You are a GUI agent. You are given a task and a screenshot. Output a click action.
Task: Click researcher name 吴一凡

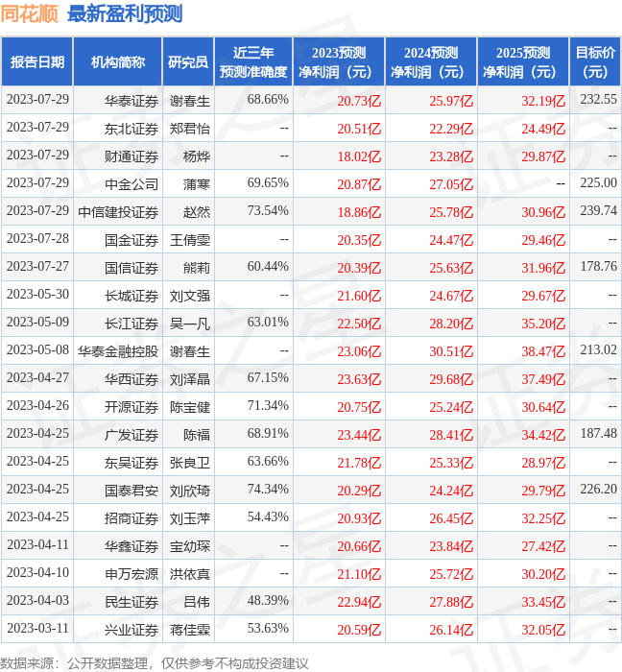[x=190, y=324]
